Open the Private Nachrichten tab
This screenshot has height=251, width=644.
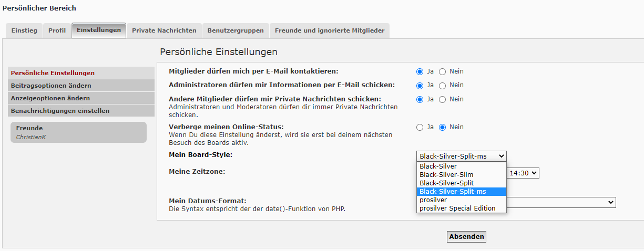pos(164,30)
